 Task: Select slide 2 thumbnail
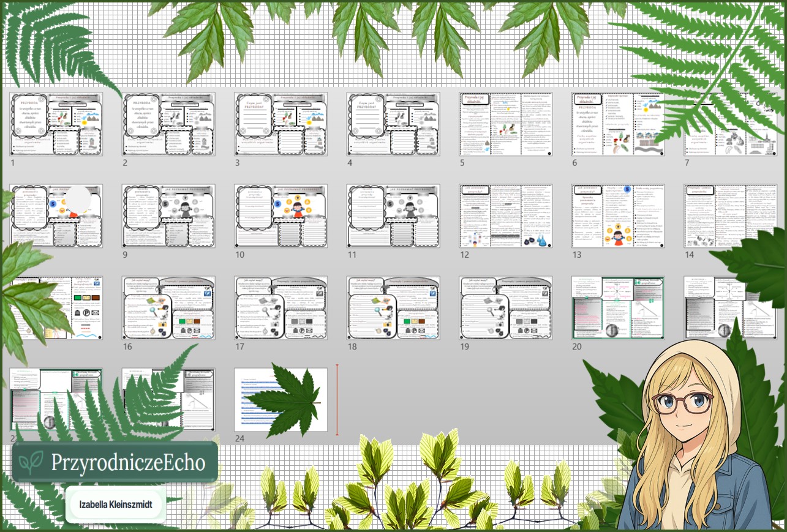168,124
